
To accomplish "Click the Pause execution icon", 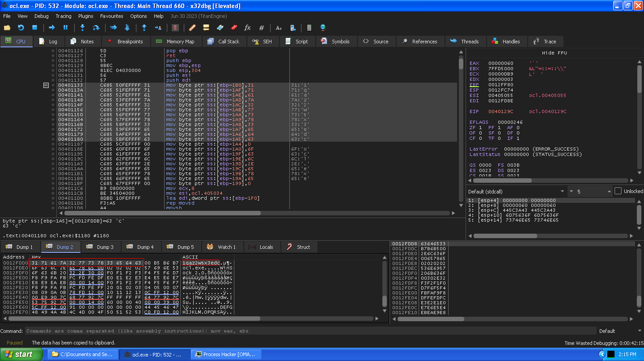I will (x=65, y=28).
